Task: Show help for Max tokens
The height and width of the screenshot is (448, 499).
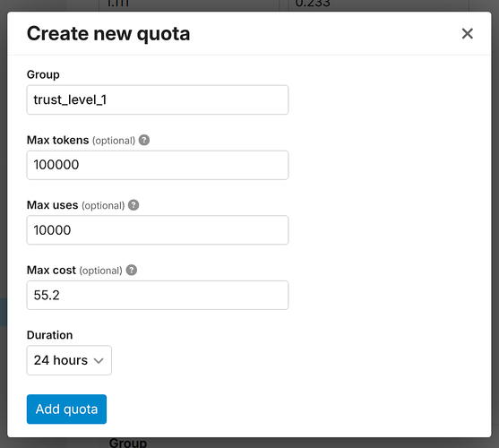Action: click(x=144, y=140)
